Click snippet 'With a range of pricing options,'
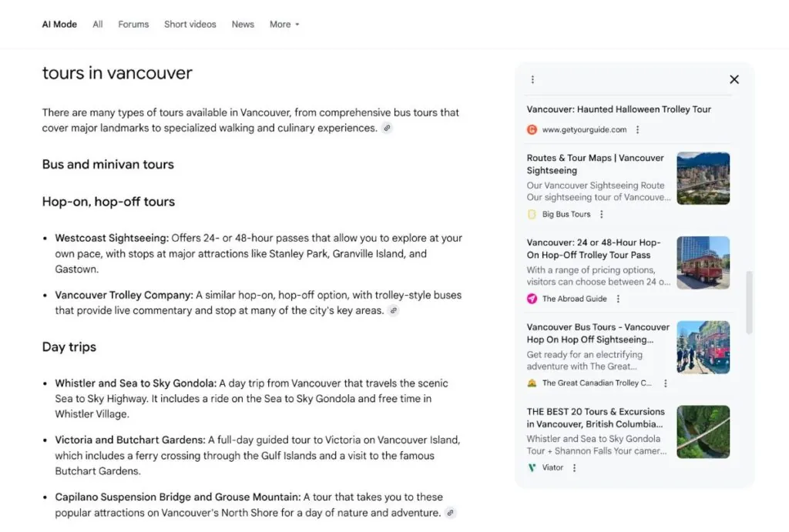 [x=591, y=270]
